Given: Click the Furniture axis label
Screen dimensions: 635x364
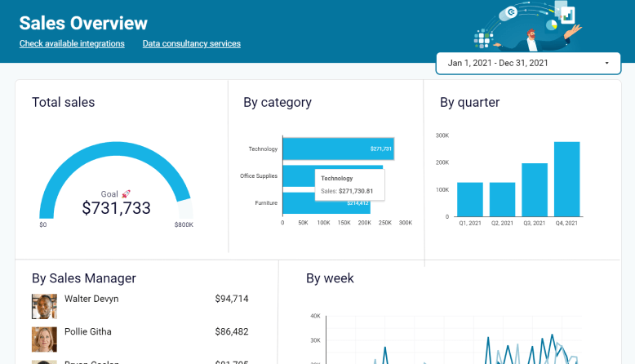Looking at the screenshot, I should (266, 203).
